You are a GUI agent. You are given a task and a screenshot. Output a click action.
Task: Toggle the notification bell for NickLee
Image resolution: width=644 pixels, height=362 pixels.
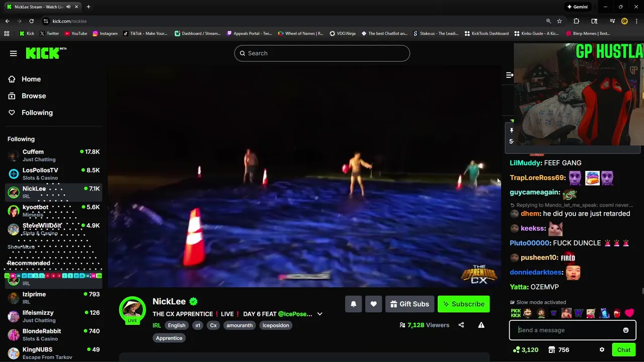click(353, 304)
